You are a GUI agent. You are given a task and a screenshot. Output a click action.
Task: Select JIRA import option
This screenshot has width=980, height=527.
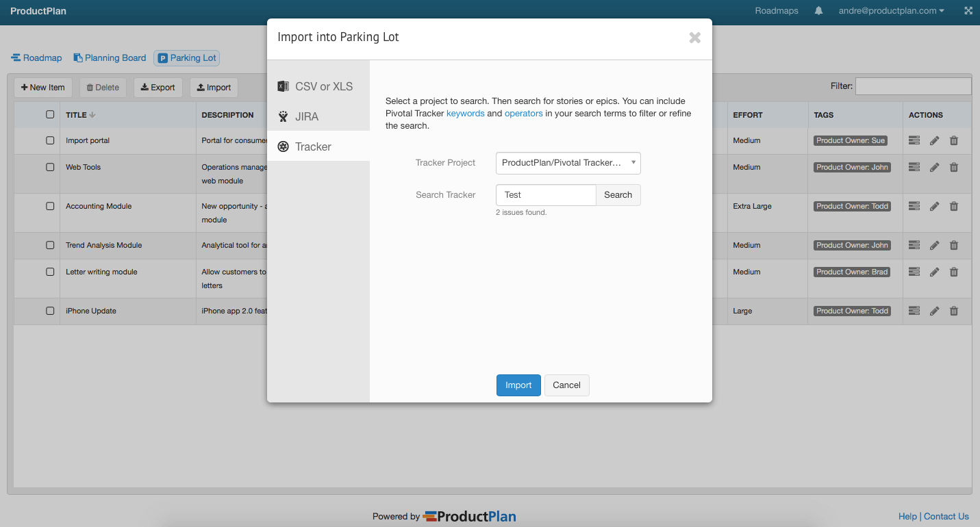coord(318,116)
